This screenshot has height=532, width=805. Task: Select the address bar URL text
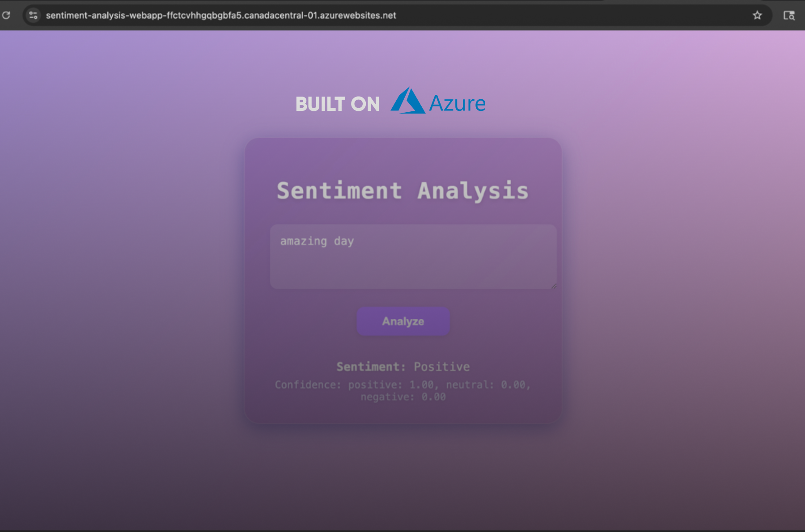tap(221, 15)
